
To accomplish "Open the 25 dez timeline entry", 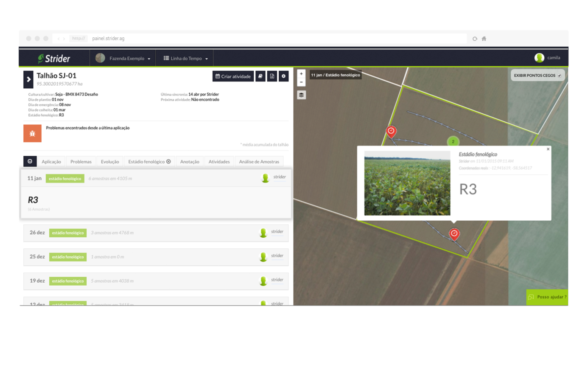I will tap(156, 257).
